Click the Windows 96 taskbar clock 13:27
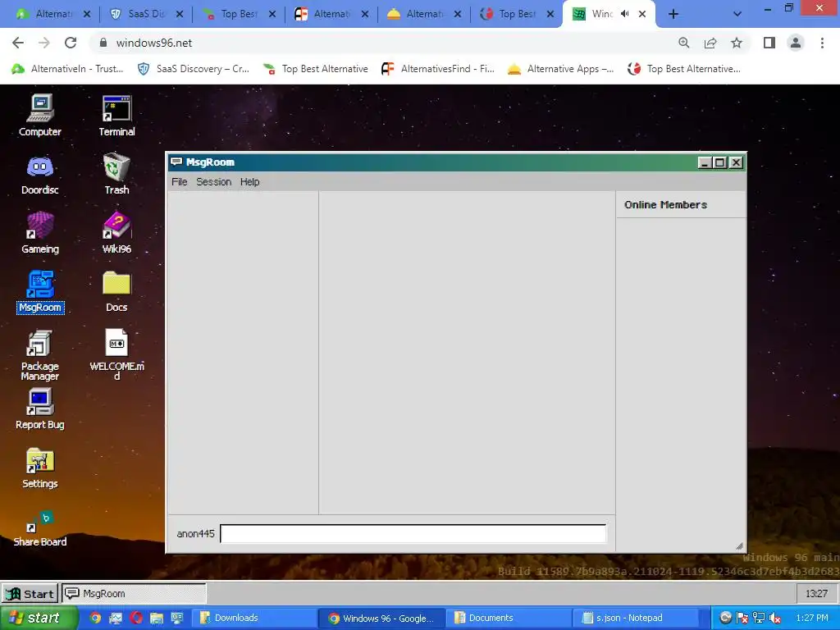Viewport: 840px width, 630px height. [816, 594]
